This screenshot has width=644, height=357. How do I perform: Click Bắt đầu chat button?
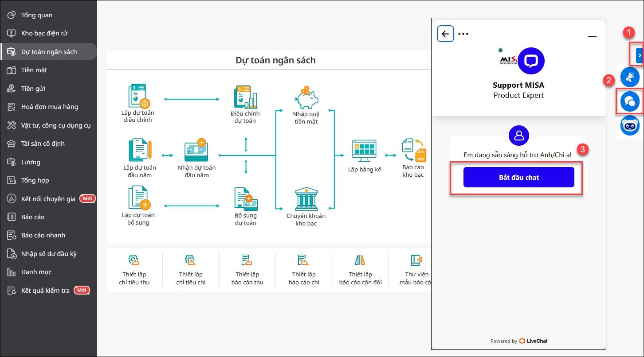(518, 177)
